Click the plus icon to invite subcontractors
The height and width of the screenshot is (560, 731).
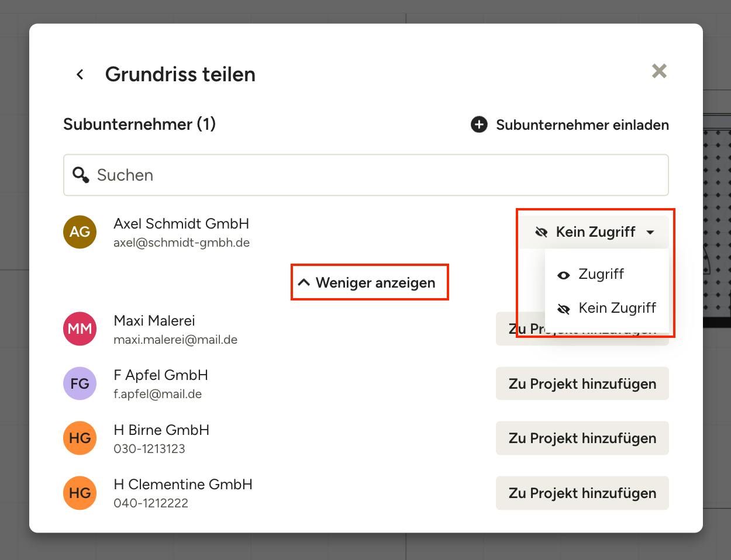click(x=479, y=125)
